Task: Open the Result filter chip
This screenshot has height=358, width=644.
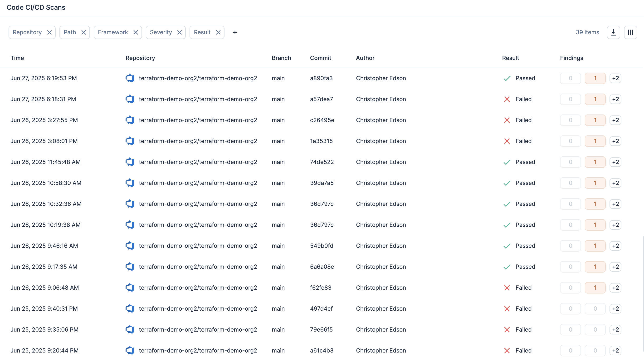Action: click(202, 32)
